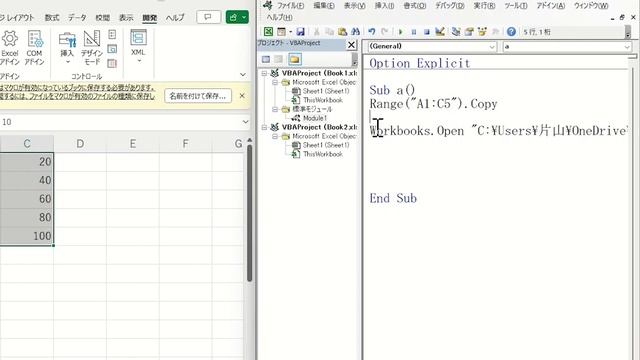The image size is (640, 360).
Task: Open the デバッグ menu in VBE
Action: [450, 6]
